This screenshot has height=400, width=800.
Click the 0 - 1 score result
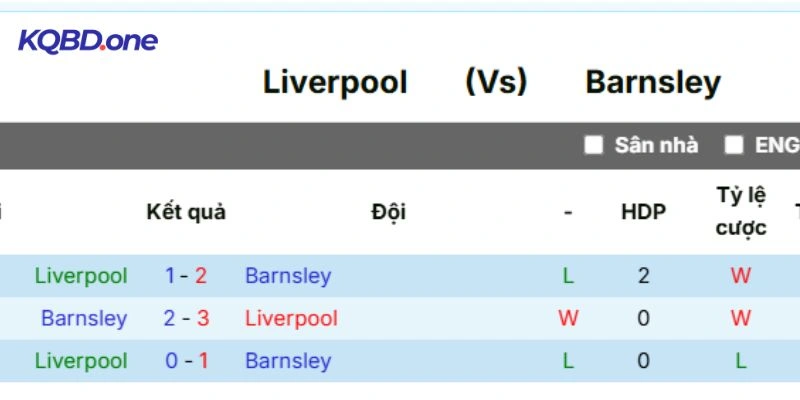[186, 361]
